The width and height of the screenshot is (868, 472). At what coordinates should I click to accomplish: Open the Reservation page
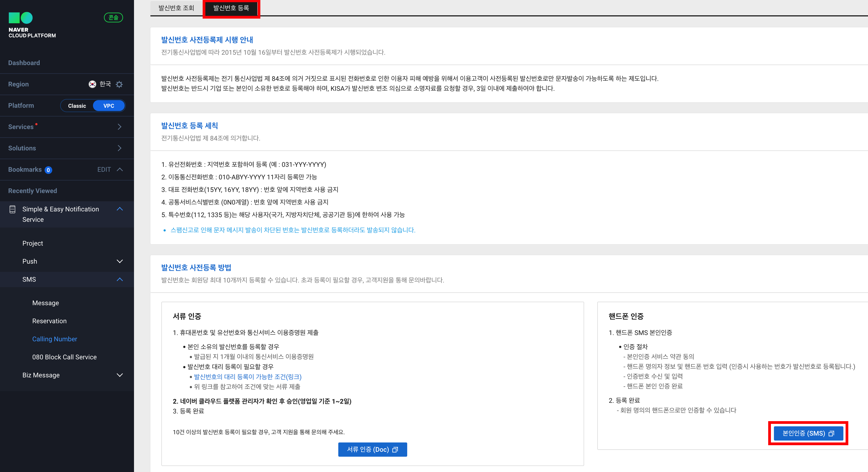49,321
